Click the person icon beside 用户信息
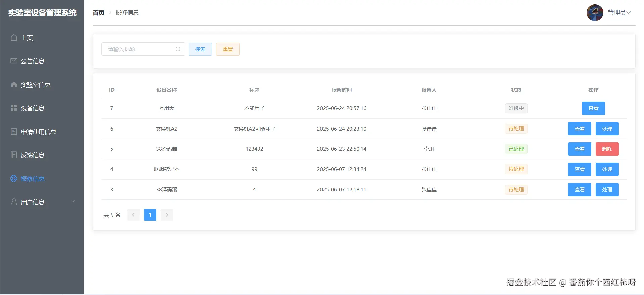 coord(14,202)
